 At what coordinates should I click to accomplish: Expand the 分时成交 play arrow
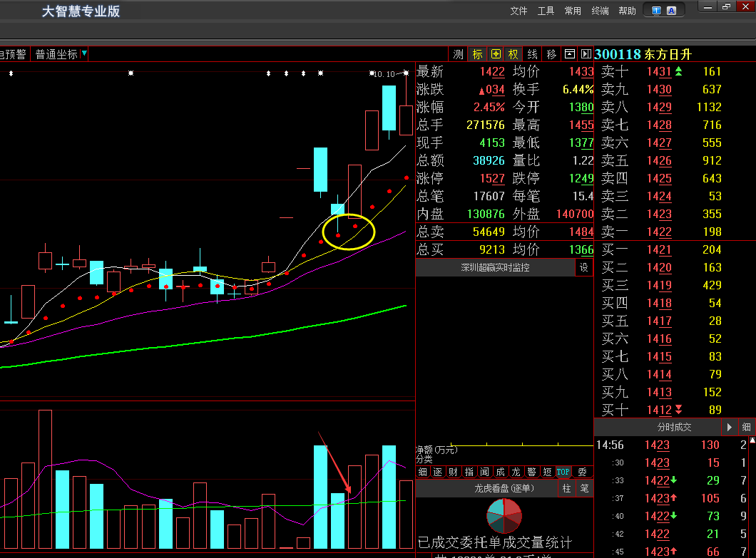[729, 427]
